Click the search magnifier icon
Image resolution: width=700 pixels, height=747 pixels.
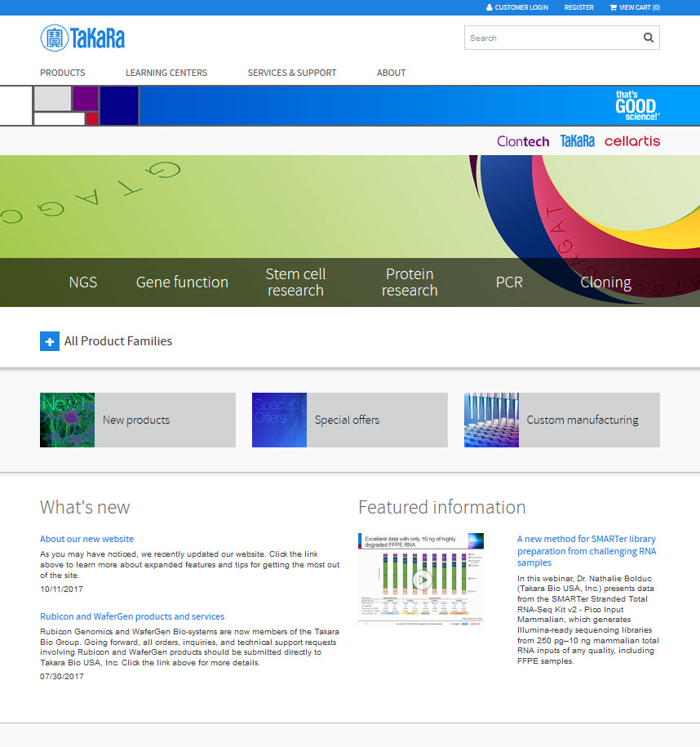tap(649, 38)
